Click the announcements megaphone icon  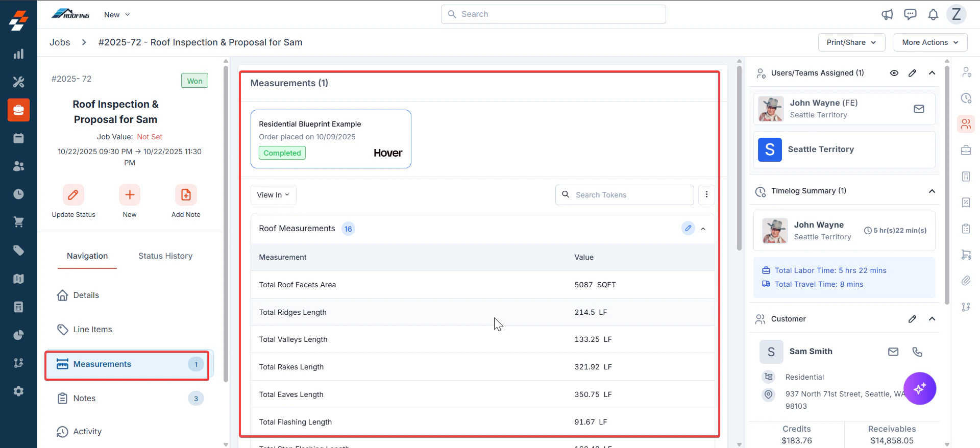point(887,14)
